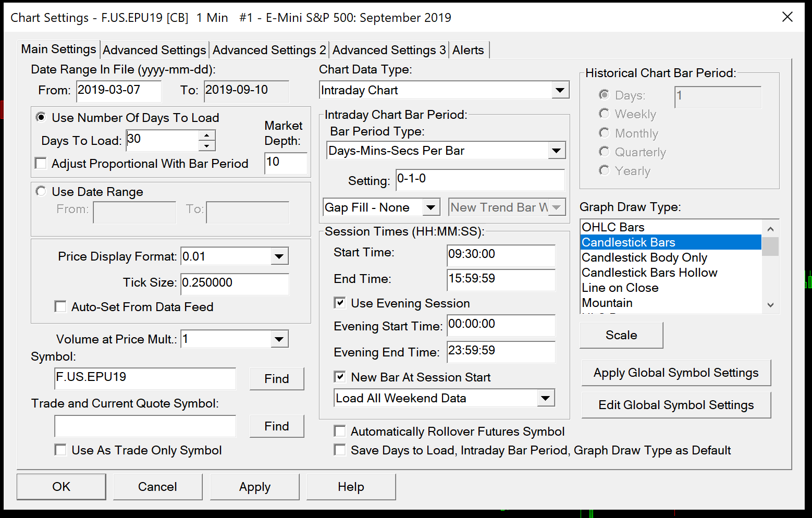Find a Trade and Current Quote symbol
This screenshot has width=812, height=518.
[277, 426]
